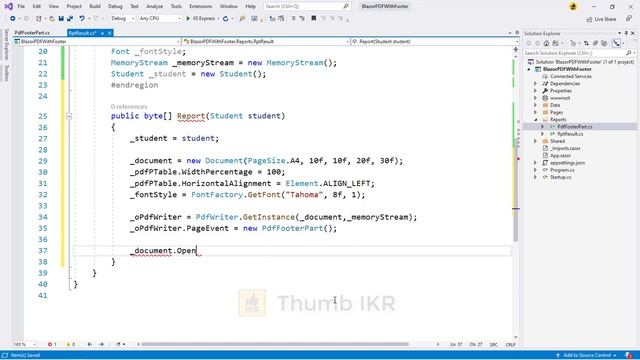The image size is (640, 360).
Task: Click the Show All Files icon in Solution Explorer
Action: [604, 43]
